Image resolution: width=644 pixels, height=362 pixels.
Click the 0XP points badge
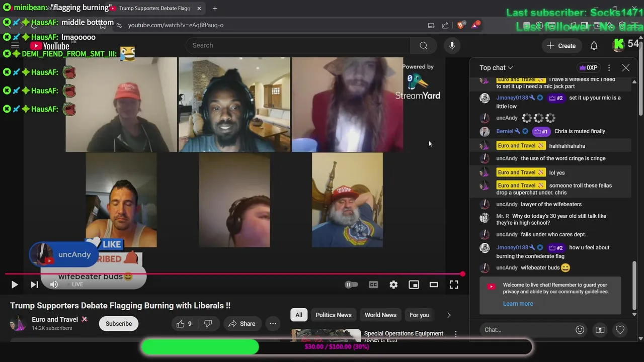[x=588, y=68]
